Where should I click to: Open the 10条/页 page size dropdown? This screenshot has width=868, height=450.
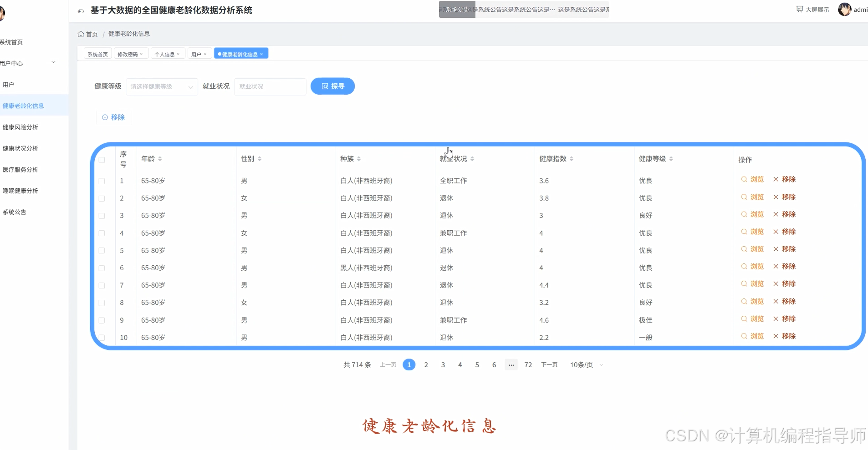point(585,364)
